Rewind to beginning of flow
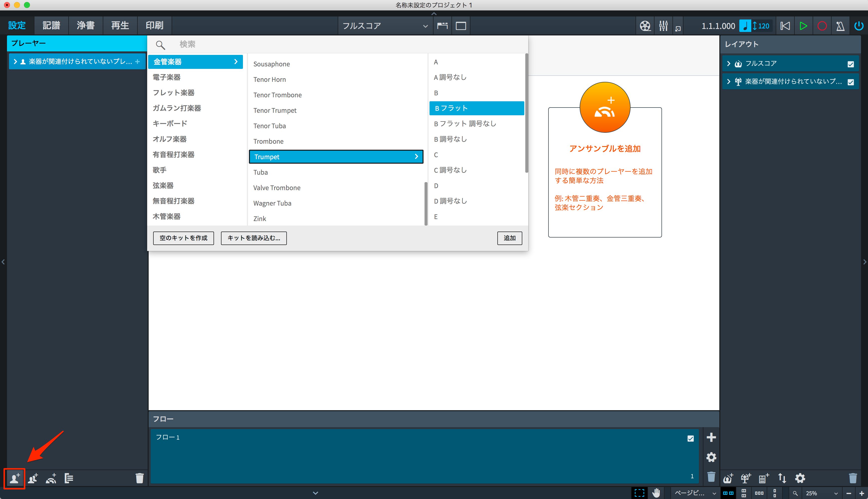This screenshot has height=499, width=868. click(x=785, y=26)
